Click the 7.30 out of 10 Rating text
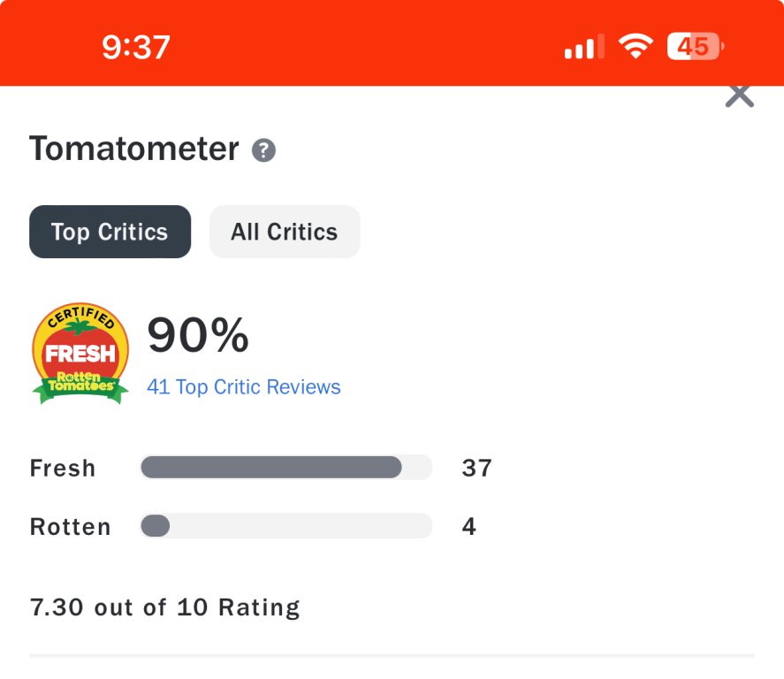 click(165, 607)
